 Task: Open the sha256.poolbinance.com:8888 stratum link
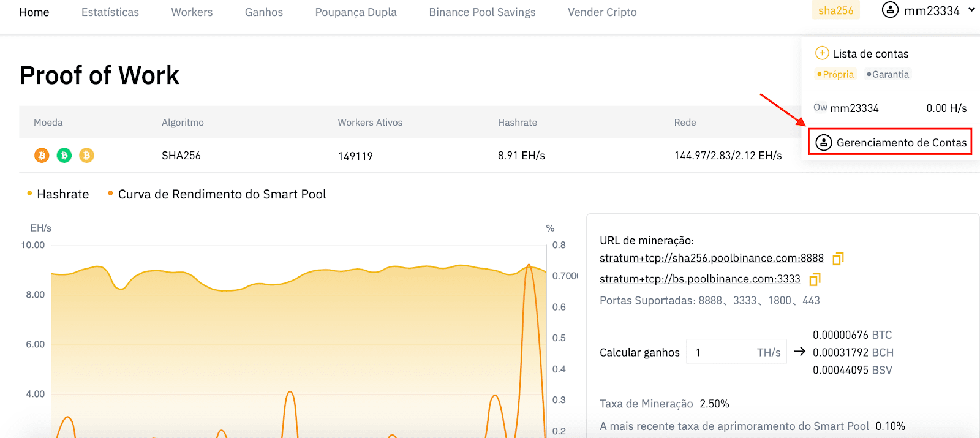[x=712, y=259]
